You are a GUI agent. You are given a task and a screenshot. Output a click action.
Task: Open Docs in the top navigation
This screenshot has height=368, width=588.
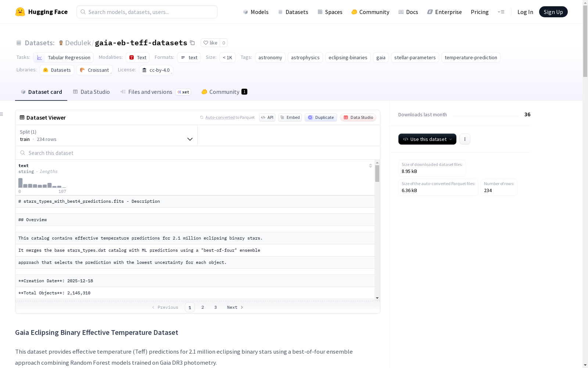pyautogui.click(x=408, y=12)
